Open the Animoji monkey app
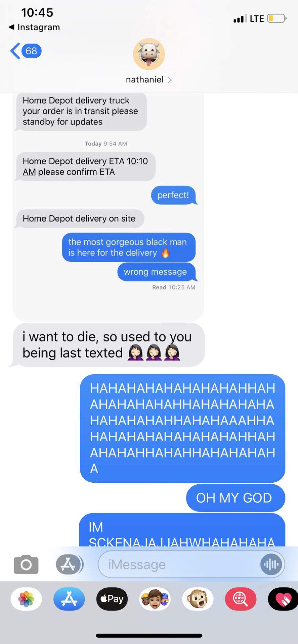 coord(198,599)
